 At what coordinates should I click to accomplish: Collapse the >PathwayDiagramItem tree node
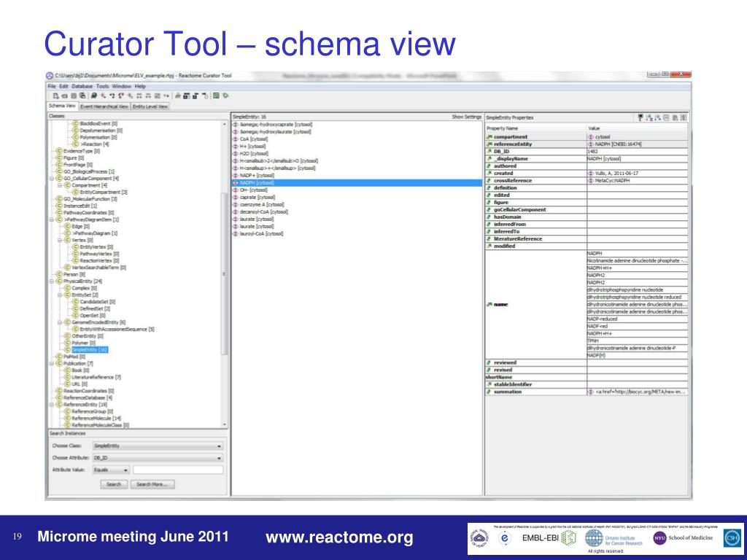[52, 219]
